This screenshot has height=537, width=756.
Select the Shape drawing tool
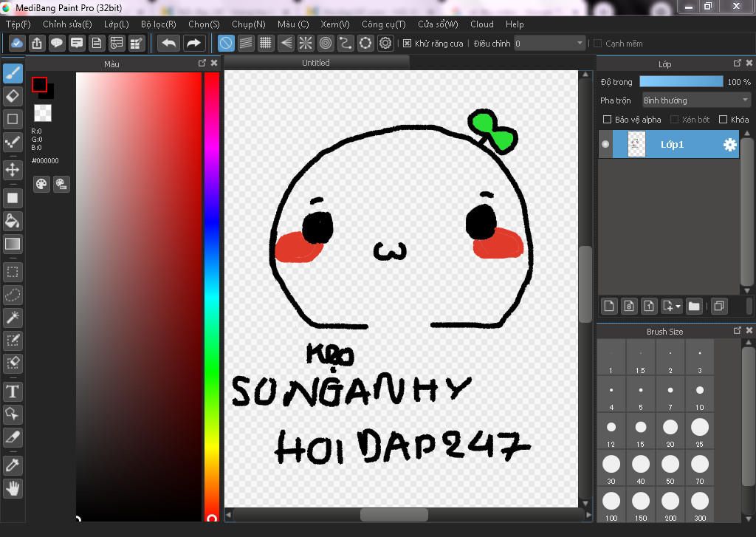click(13, 119)
